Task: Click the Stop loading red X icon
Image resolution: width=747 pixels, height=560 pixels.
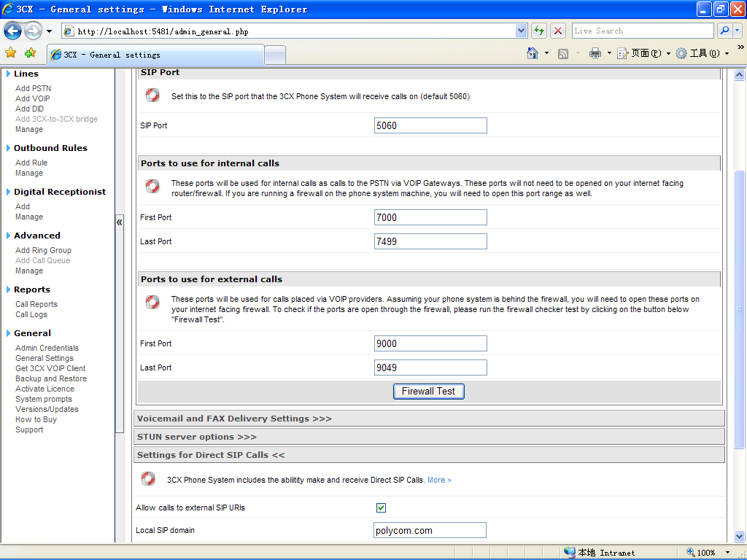Action: (558, 31)
